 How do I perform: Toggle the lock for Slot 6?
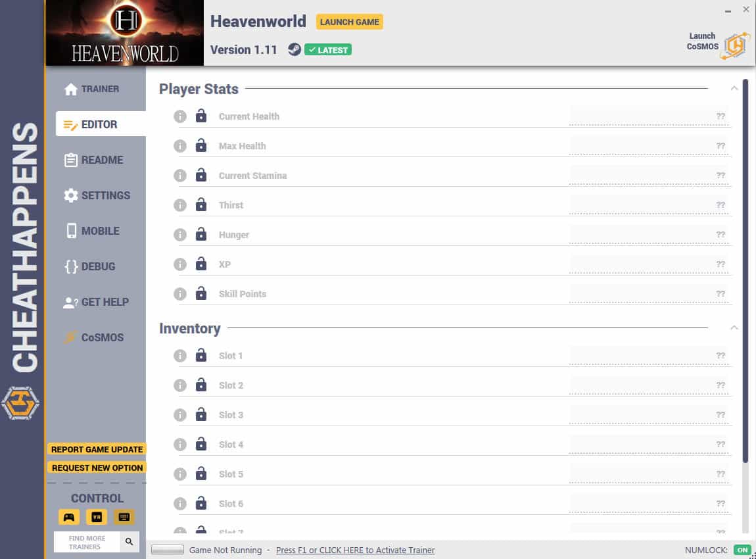(201, 503)
